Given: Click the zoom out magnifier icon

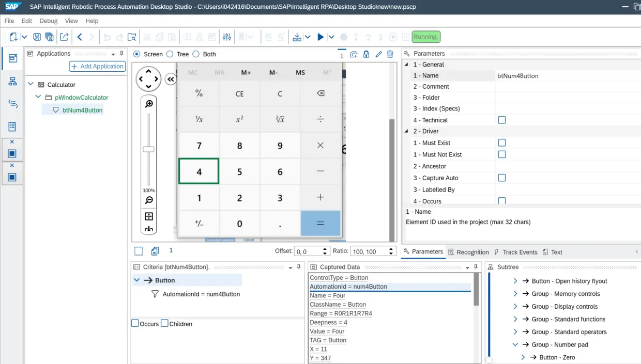Looking at the screenshot, I should 149,200.
